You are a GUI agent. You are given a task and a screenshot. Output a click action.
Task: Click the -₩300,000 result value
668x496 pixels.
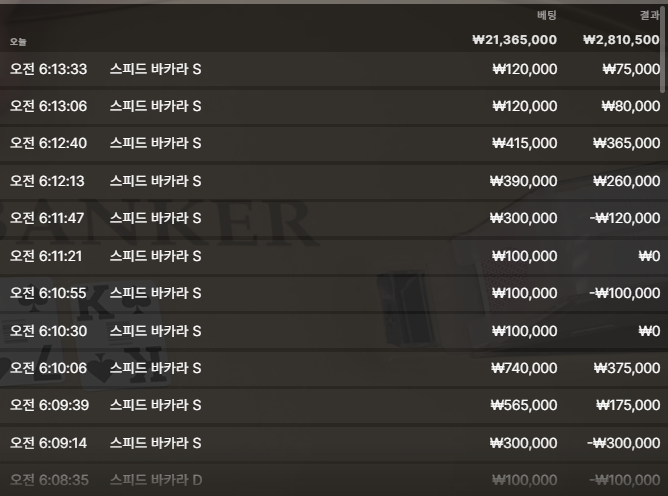pos(624,443)
